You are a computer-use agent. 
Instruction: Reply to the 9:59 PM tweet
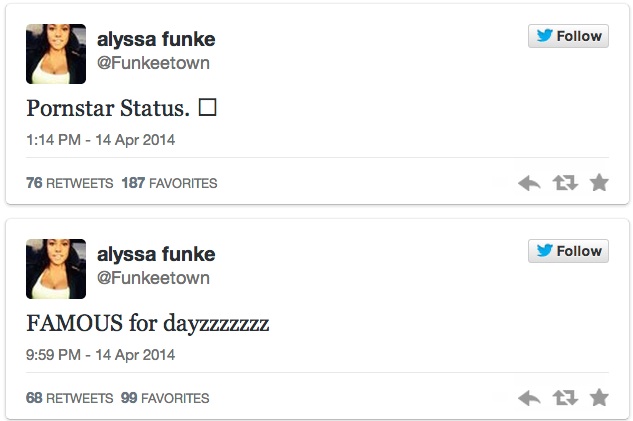pos(529,398)
